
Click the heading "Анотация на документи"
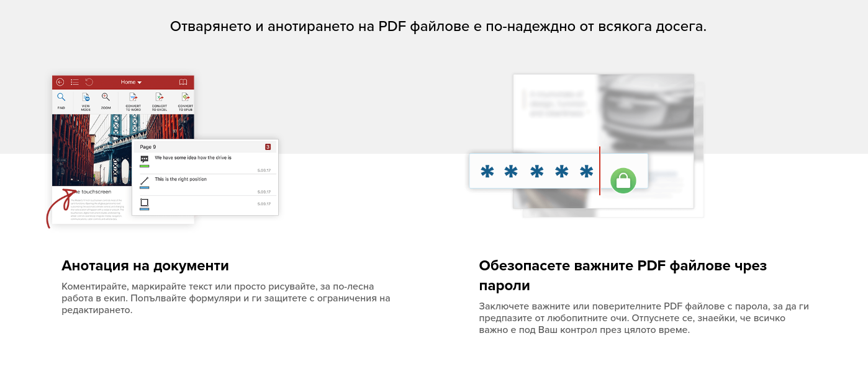click(x=145, y=266)
